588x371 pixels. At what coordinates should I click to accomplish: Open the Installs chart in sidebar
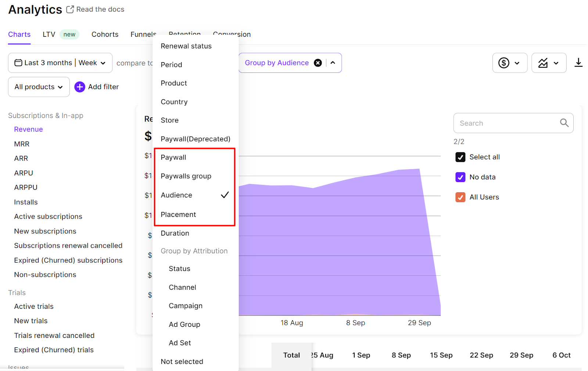click(26, 202)
